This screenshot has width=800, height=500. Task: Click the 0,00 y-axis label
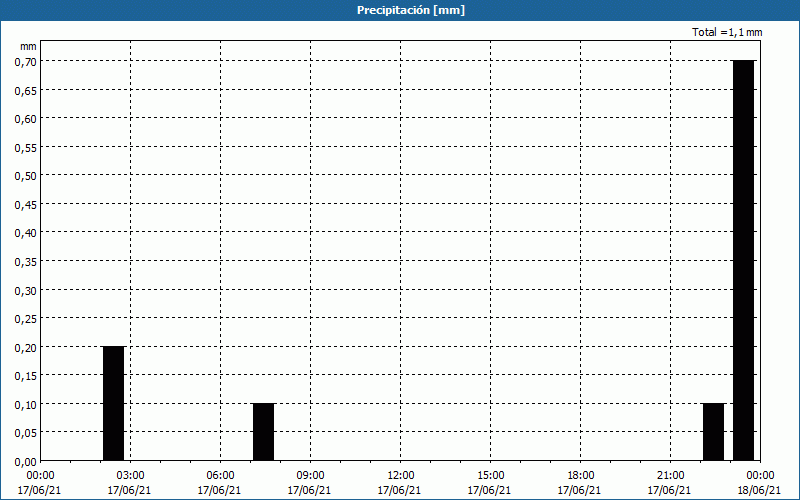click(25, 462)
